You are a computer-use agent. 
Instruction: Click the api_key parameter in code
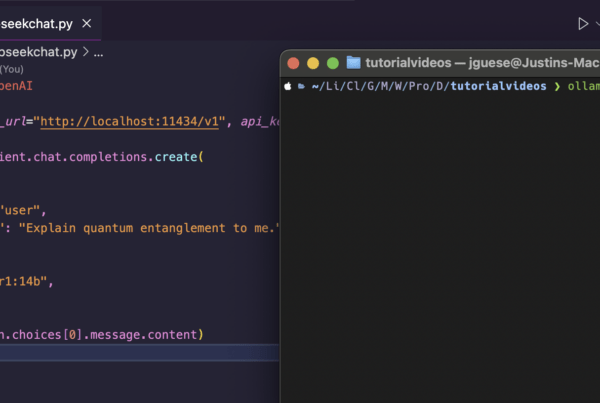point(260,122)
